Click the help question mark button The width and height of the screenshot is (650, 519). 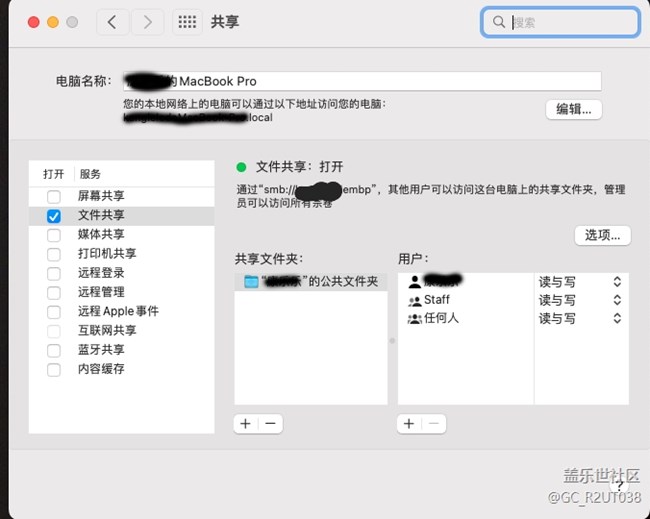click(619, 483)
